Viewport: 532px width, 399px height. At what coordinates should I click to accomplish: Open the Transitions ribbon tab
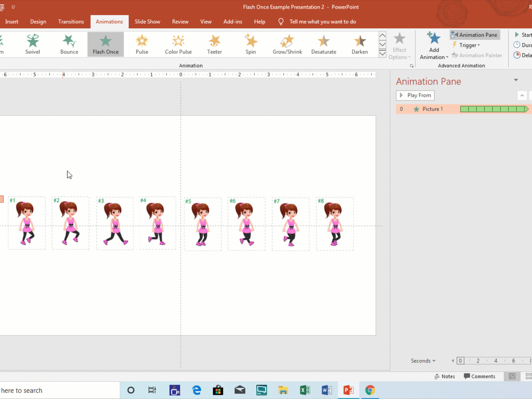click(x=71, y=21)
